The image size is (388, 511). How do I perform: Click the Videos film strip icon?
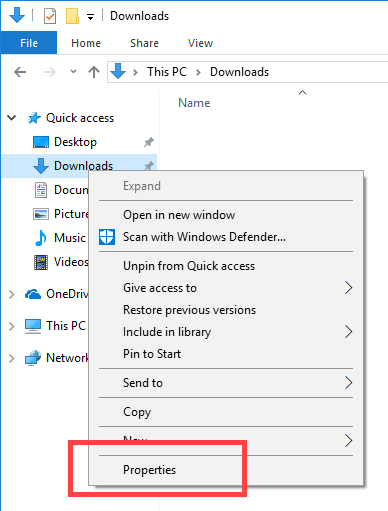41,262
